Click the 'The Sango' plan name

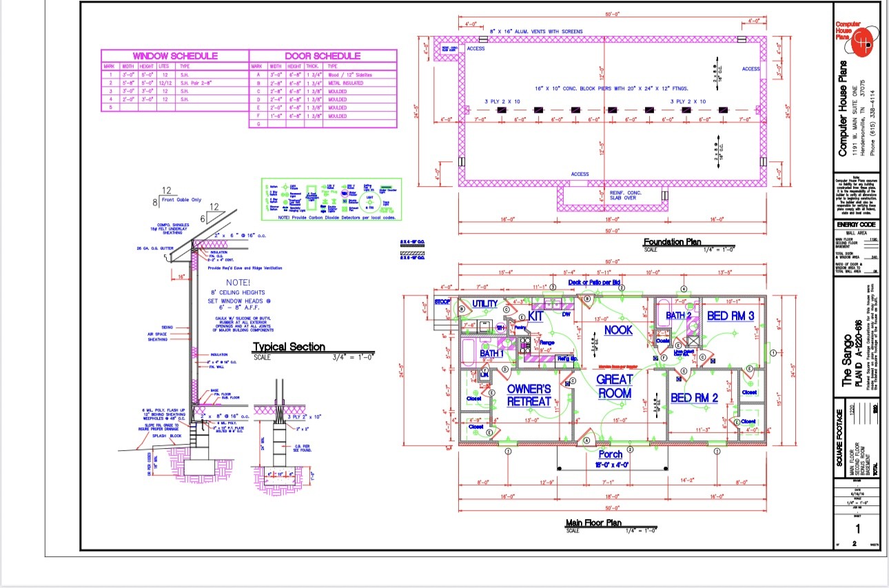(848, 361)
